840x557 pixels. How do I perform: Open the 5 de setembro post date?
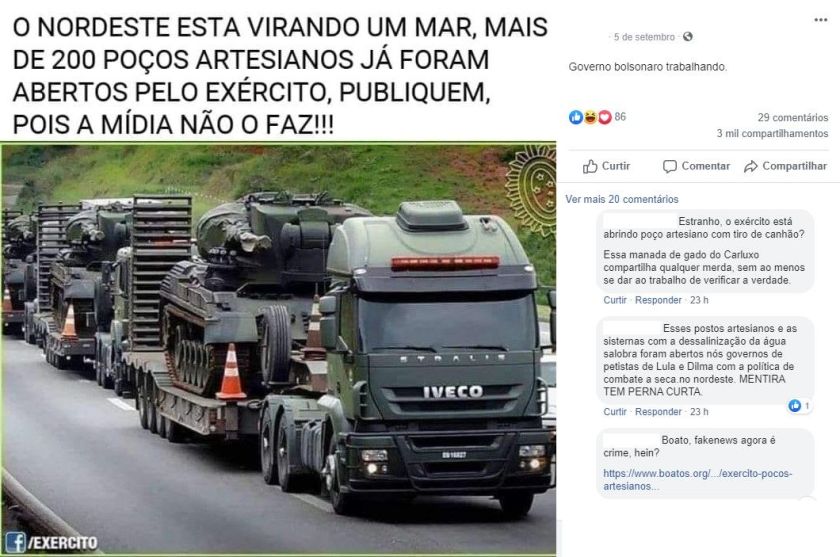click(644, 37)
